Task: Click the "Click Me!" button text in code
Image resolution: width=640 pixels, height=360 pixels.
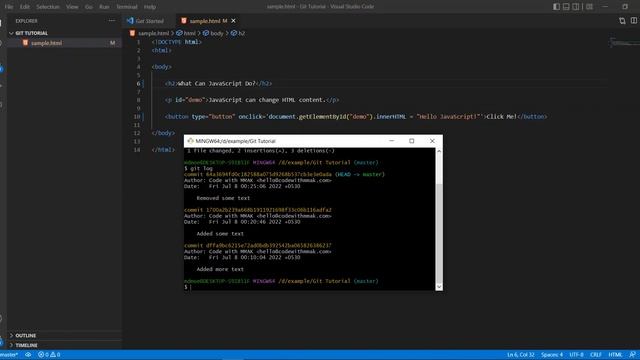Action: pos(502,116)
